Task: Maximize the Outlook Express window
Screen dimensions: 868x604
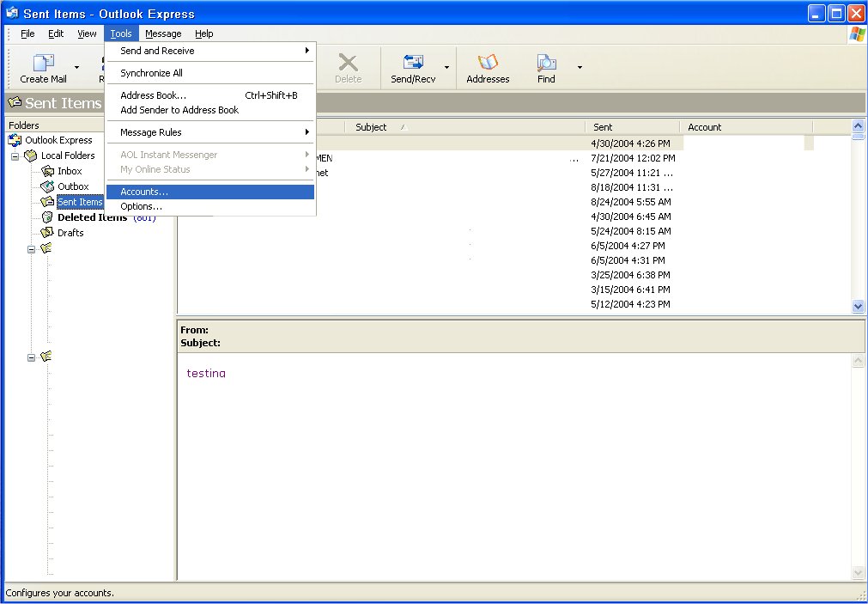Action: [x=836, y=13]
